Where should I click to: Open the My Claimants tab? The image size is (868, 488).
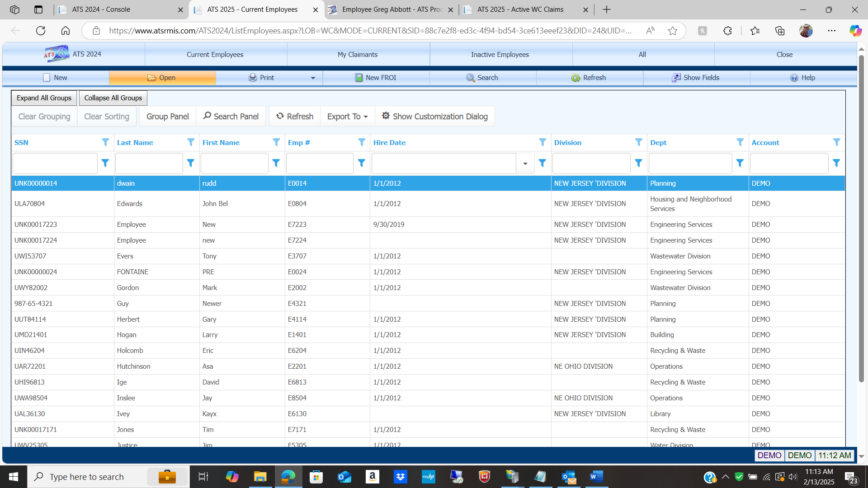pyautogui.click(x=357, y=55)
